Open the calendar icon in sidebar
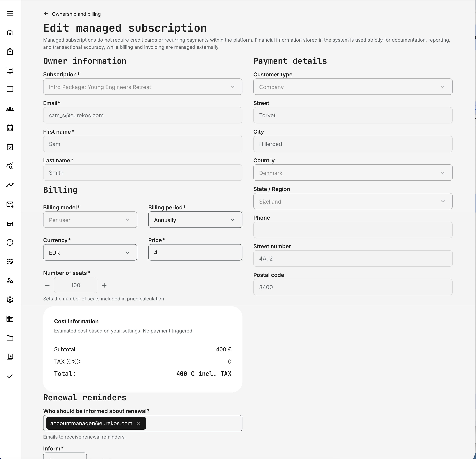476x459 pixels. [x=10, y=128]
